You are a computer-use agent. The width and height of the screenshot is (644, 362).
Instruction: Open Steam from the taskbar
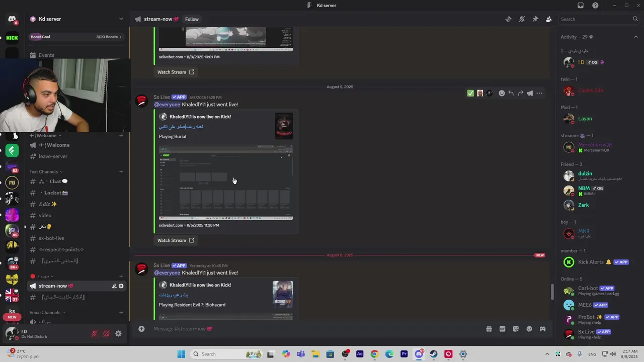433,354
